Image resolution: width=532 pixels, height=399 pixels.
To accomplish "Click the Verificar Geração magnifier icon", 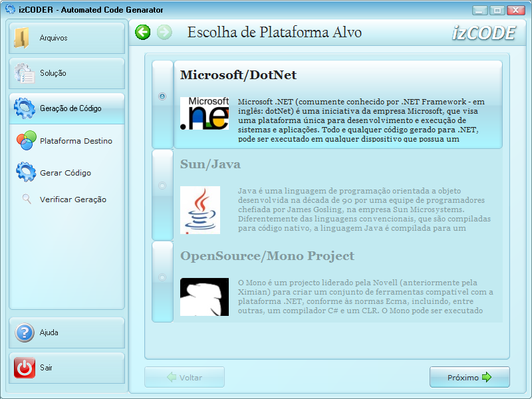I will point(27,199).
